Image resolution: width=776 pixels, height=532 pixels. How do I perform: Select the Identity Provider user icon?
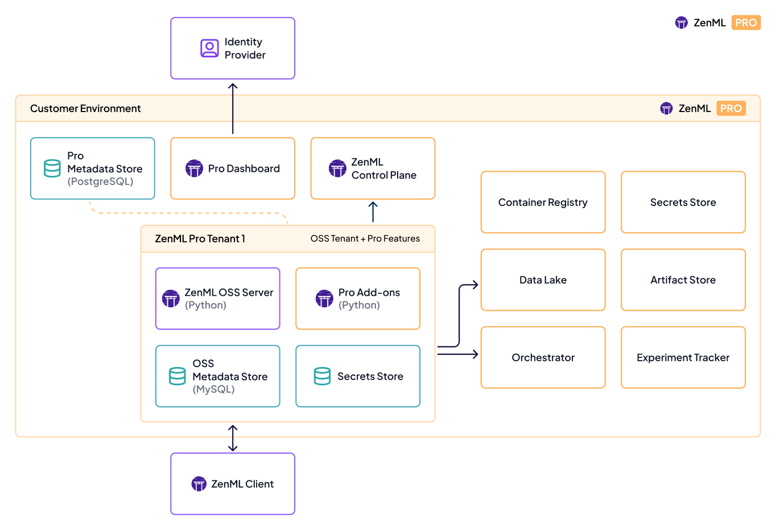210,48
